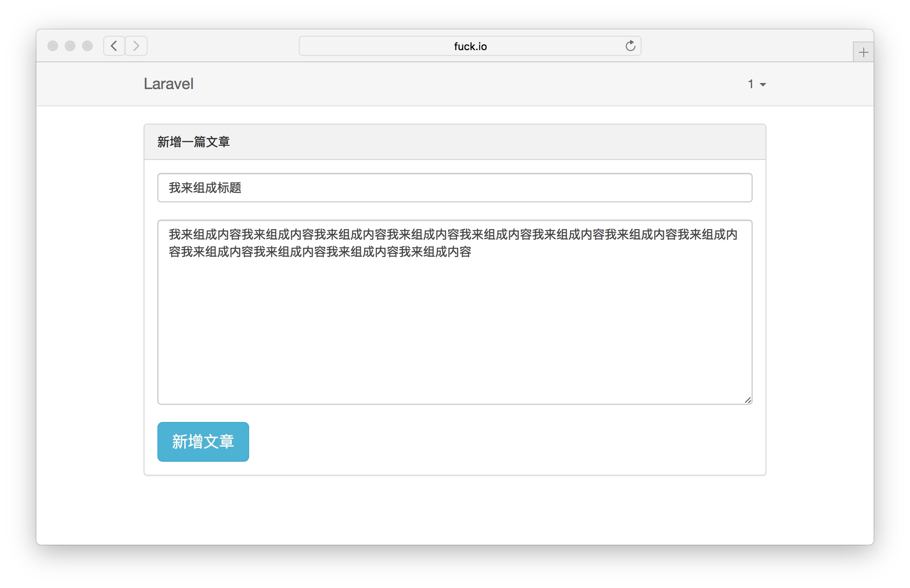This screenshot has width=910, height=588.
Task: Open a new tab with the plus button
Action: pyautogui.click(x=863, y=52)
